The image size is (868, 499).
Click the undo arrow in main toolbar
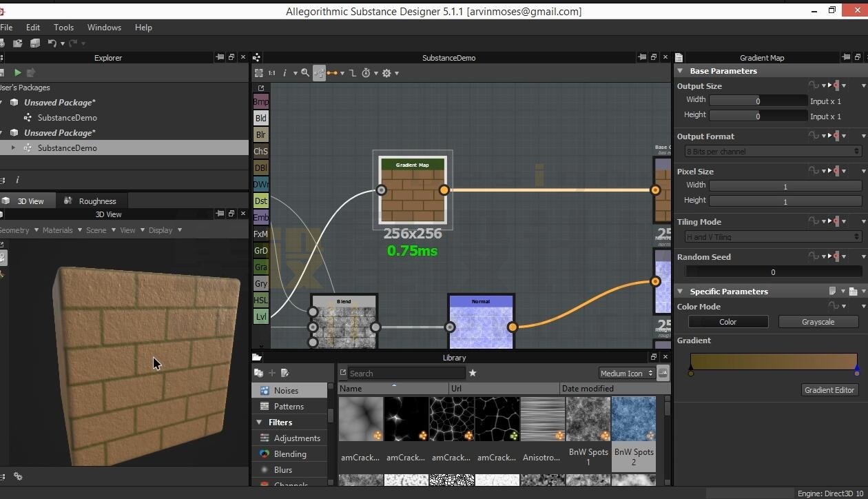[52, 43]
